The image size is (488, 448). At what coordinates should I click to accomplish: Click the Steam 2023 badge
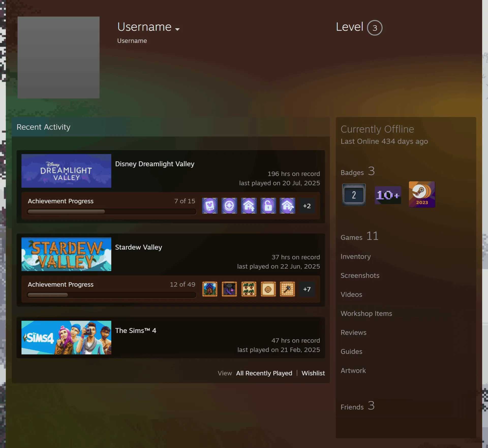(x=422, y=194)
